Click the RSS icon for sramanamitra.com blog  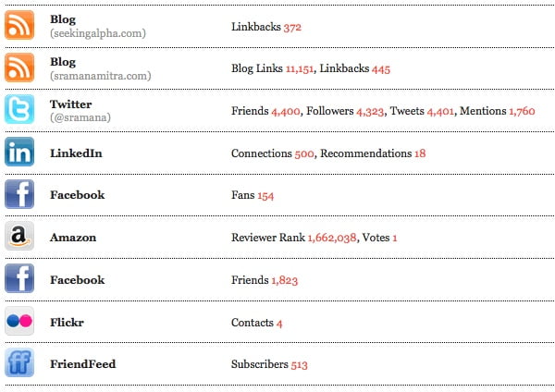pos(19,67)
